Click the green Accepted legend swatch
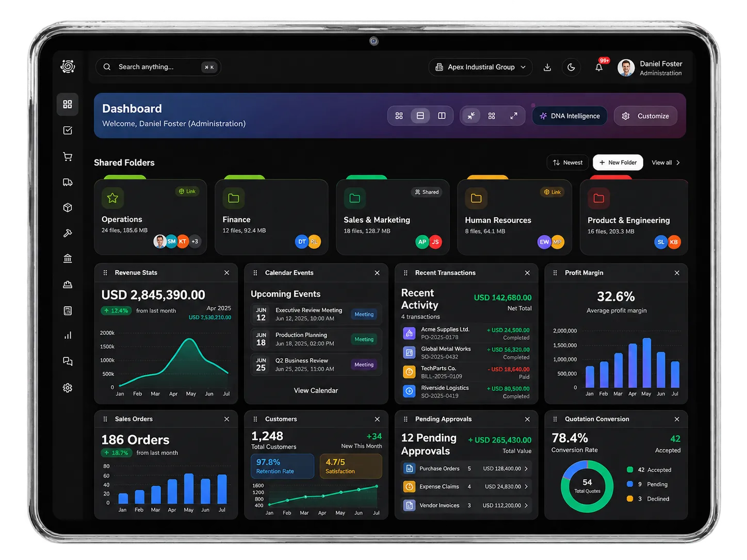747x560 pixels. pos(630,470)
